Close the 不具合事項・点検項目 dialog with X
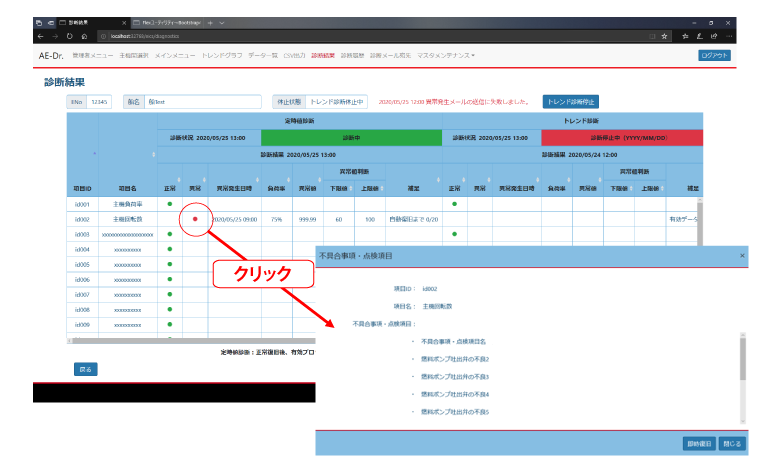Screen dimensions: 761x459 (x=741, y=256)
